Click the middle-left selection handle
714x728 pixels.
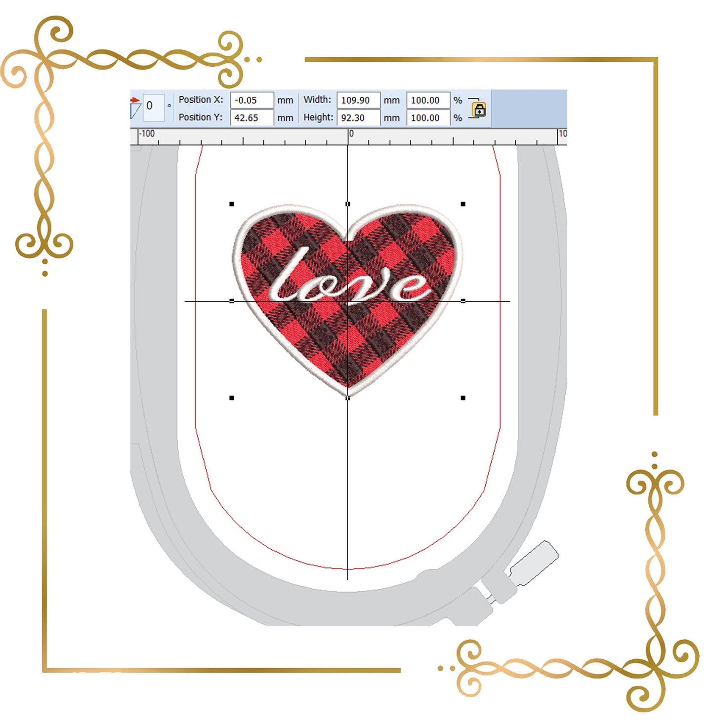[x=232, y=301]
